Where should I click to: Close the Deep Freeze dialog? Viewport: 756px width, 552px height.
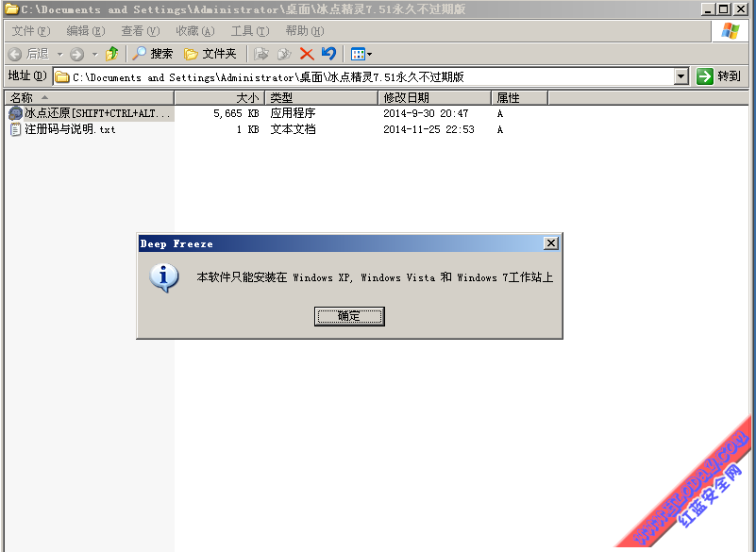click(550, 243)
